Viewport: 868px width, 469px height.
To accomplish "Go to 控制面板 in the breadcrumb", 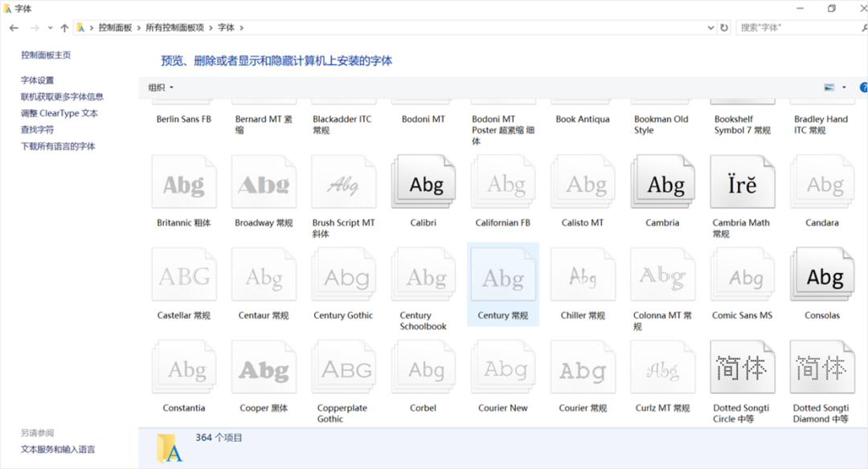I will pyautogui.click(x=115, y=27).
